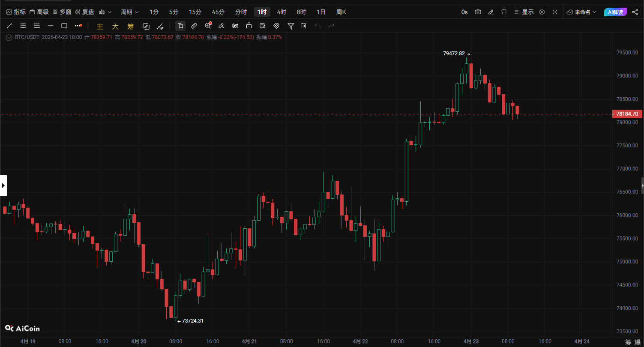This screenshot has height=347, width=644.
Task: Click the share icon
Action: [635, 12]
